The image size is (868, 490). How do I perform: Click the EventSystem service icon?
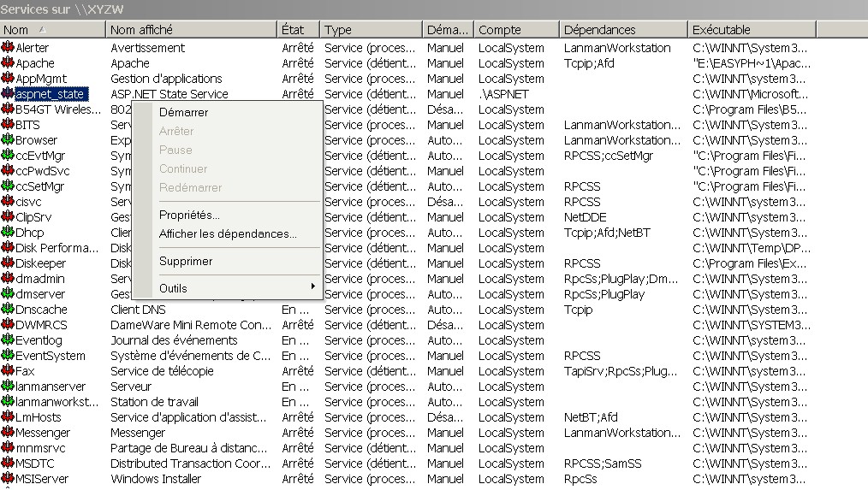pyautogui.click(x=8, y=356)
